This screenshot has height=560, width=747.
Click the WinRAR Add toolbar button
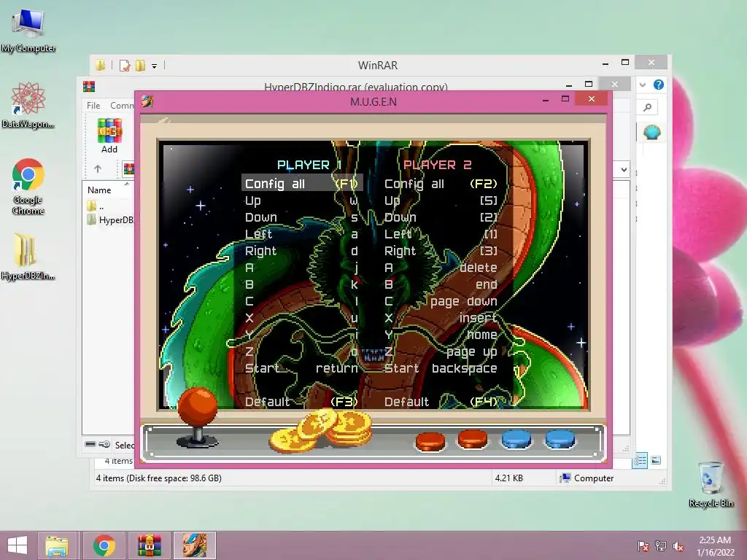pos(109,136)
